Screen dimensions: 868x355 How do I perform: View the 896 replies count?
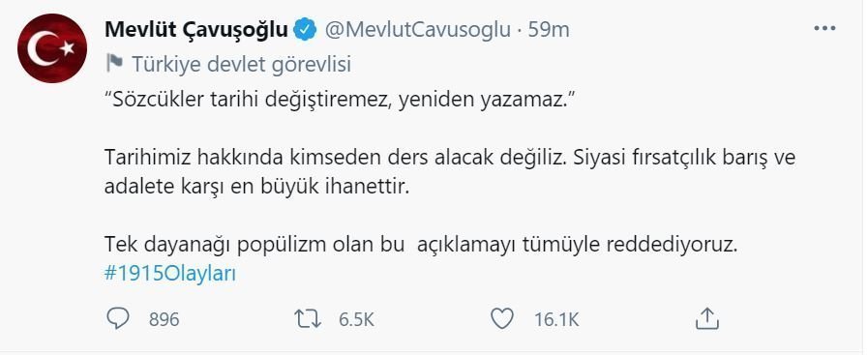164,319
